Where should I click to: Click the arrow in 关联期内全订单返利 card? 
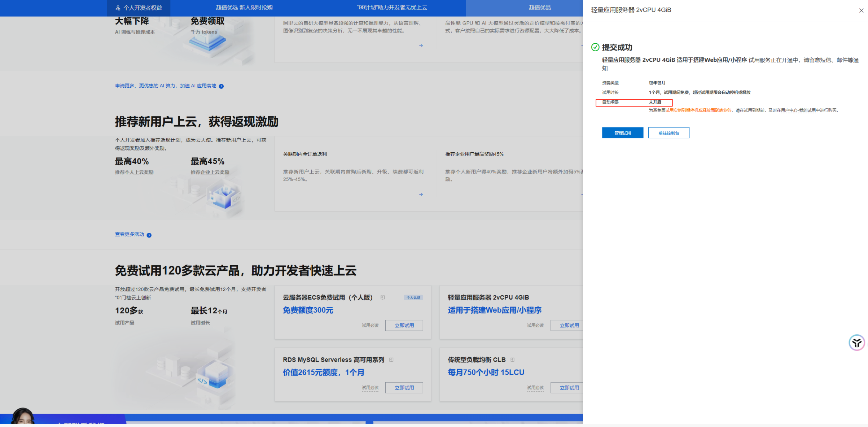click(421, 194)
